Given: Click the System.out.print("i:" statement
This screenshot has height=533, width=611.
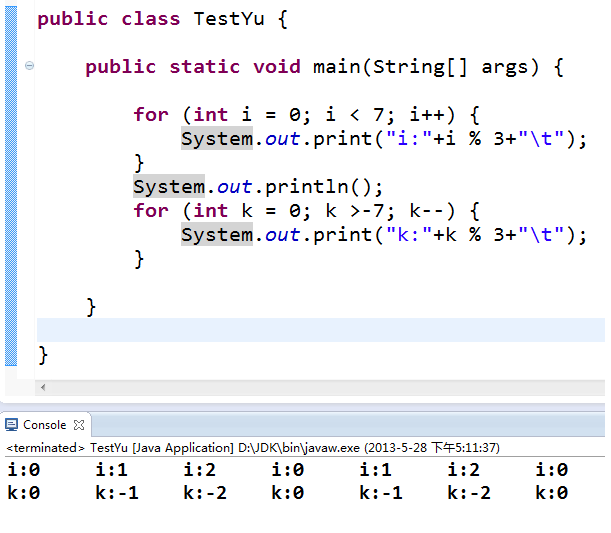Looking at the screenshot, I should click(384, 139).
